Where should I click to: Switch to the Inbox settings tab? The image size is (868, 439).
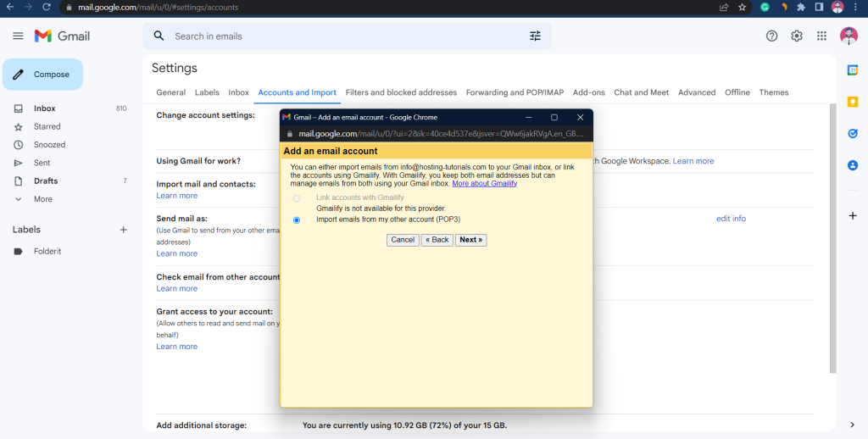(x=238, y=92)
